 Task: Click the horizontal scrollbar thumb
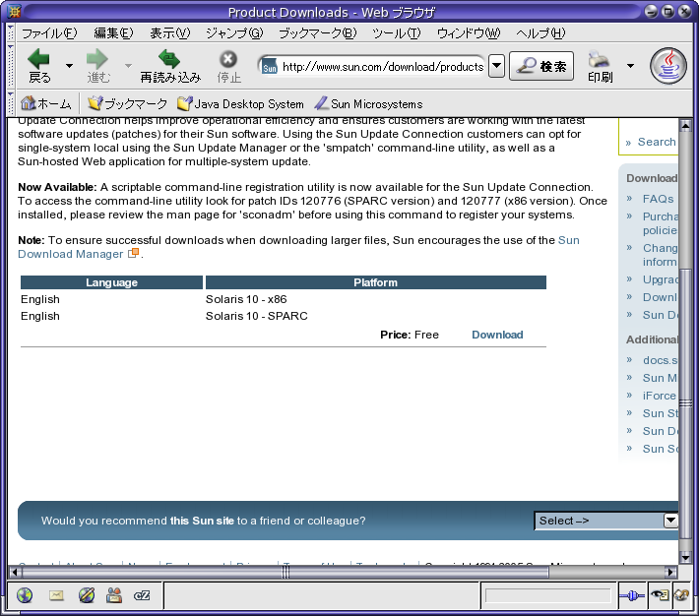(286, 572)
